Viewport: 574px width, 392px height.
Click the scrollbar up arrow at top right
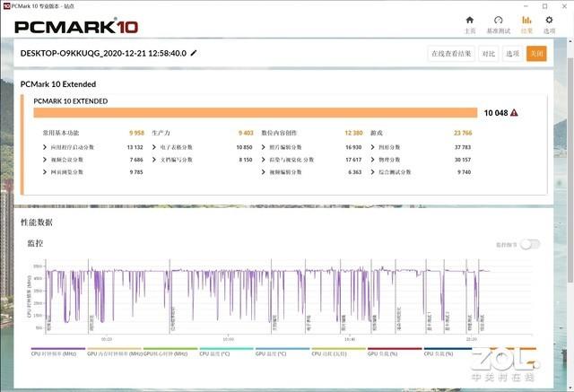pyautogui.click(x=570, y=42)
